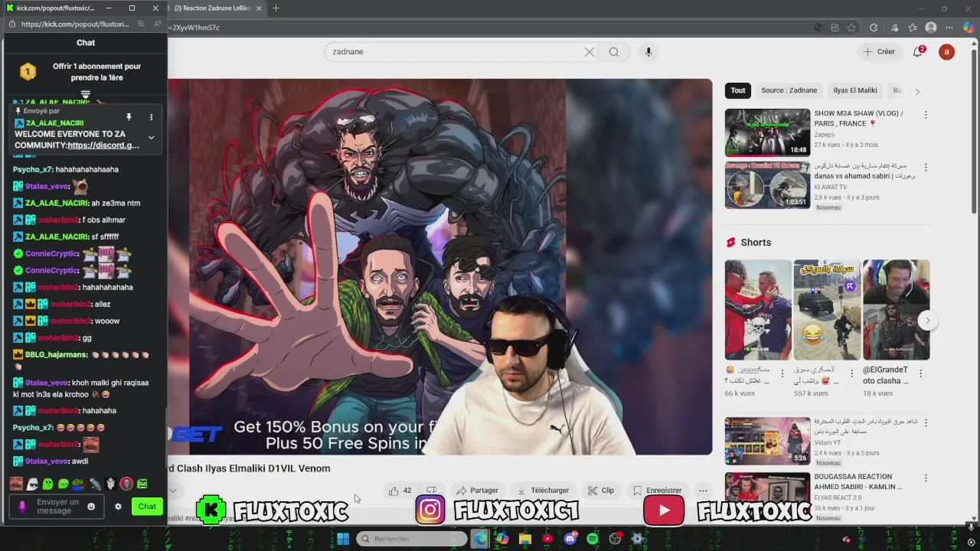Save video with Enregistrer
The height and width of the screenshot is (551, 980).
(657, 491)
